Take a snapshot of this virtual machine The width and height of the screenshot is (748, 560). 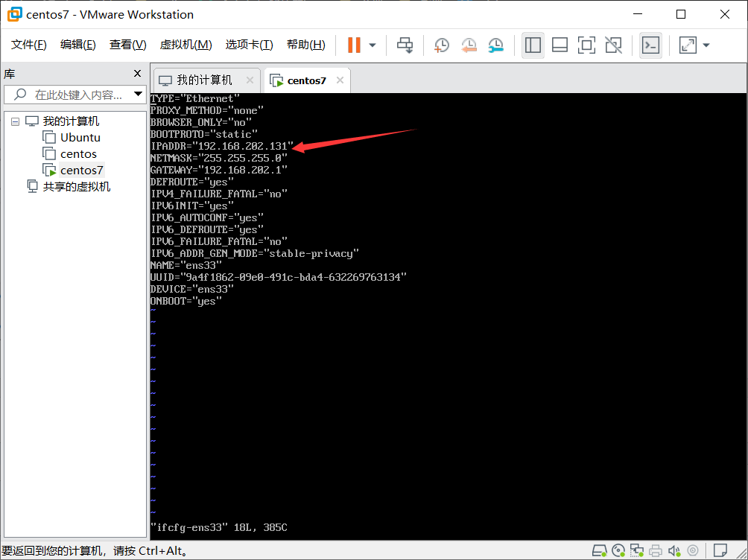pos(441,45)
